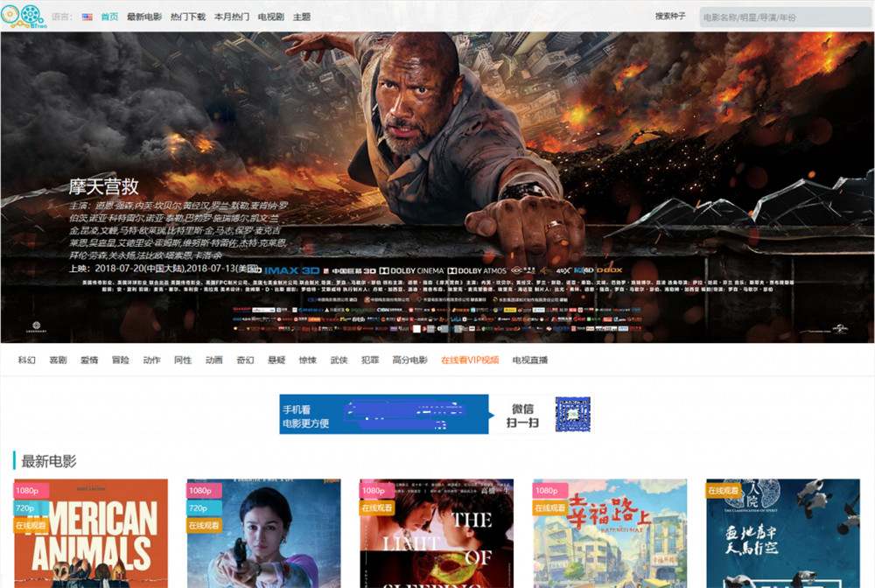Focus the movie name search field
The image size is (875, 588).
[x=784, y=17]
